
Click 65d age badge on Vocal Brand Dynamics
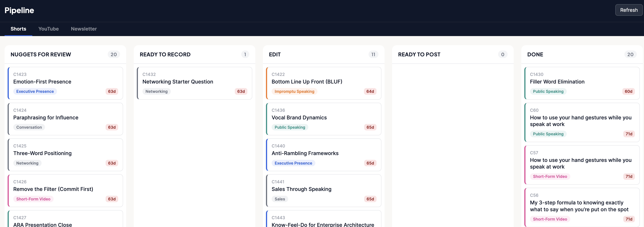pos(370,127)
